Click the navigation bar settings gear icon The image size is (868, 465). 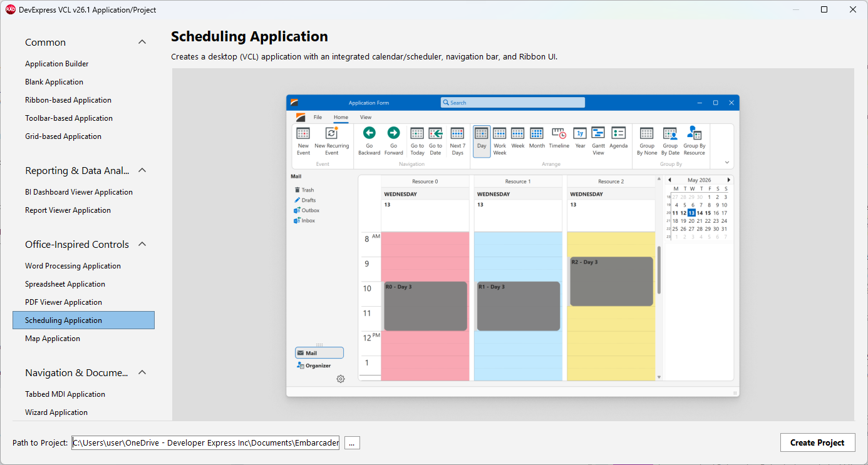(x=341, y=379)
